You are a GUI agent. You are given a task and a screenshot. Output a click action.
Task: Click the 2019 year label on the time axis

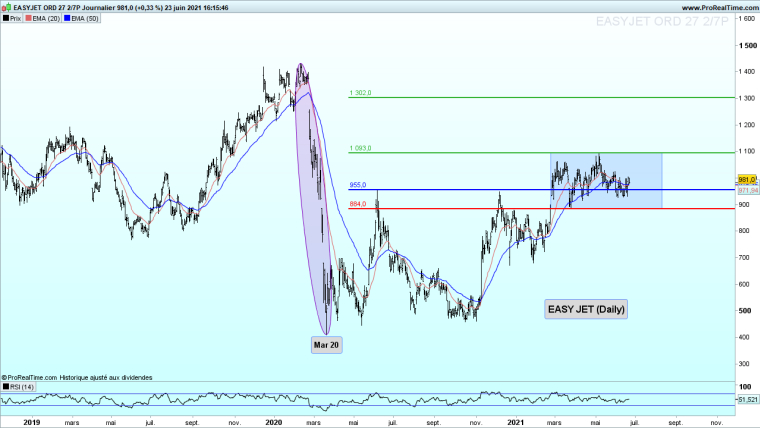click(x=32, y=422)
